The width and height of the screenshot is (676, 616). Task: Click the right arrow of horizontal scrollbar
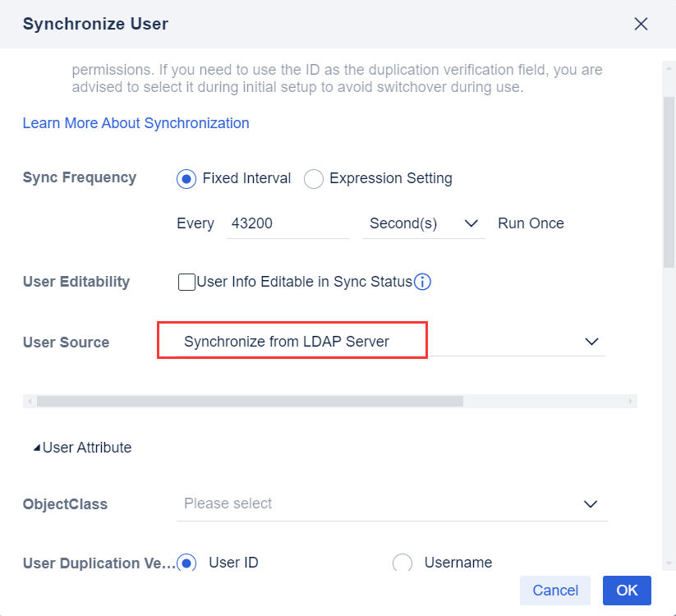(630, 401)
